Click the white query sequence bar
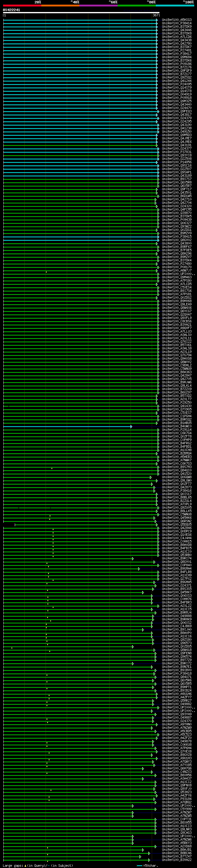The image size is (197, 868). coord(81,13)
